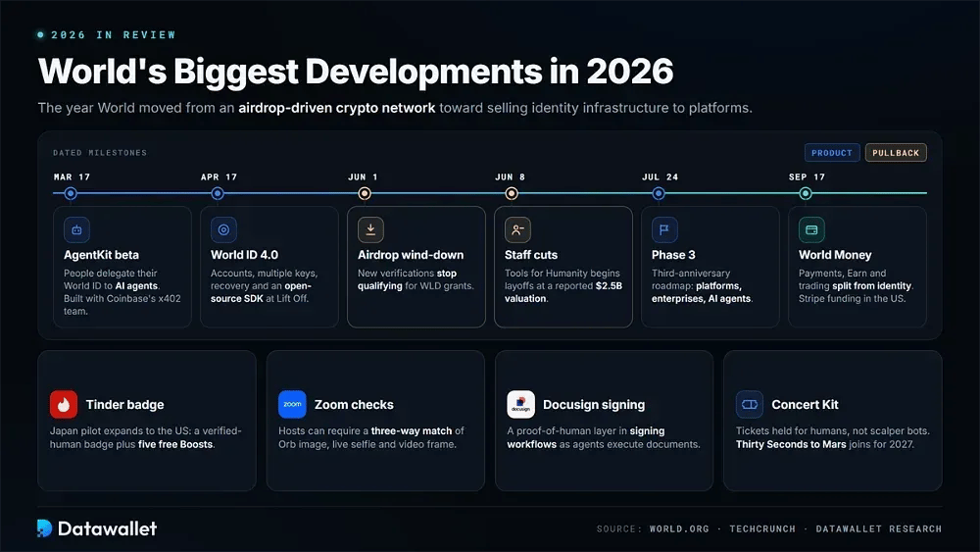The width and height of the screenshot is (980, 552).
Task: Click the WORLD.ORG source text
Action: click(x=679, y=528)
